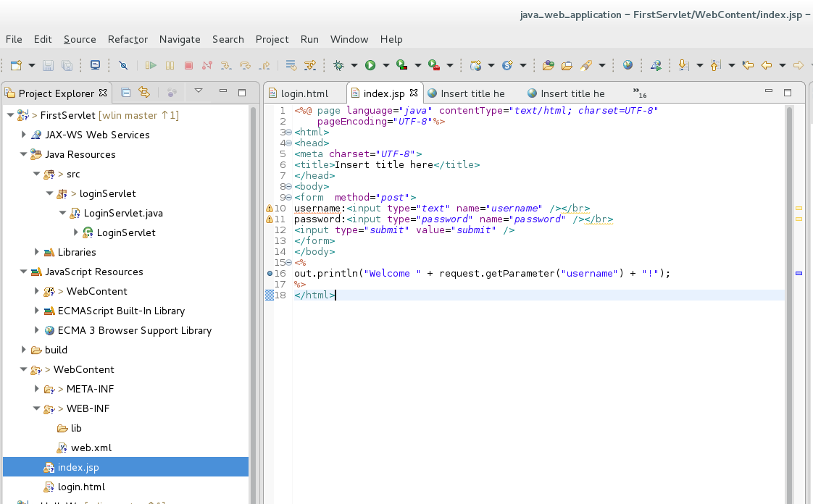Viewport: 813px width, 504px height.
Task: Toggle Use Step Filters icon
Action: (310, 65)
